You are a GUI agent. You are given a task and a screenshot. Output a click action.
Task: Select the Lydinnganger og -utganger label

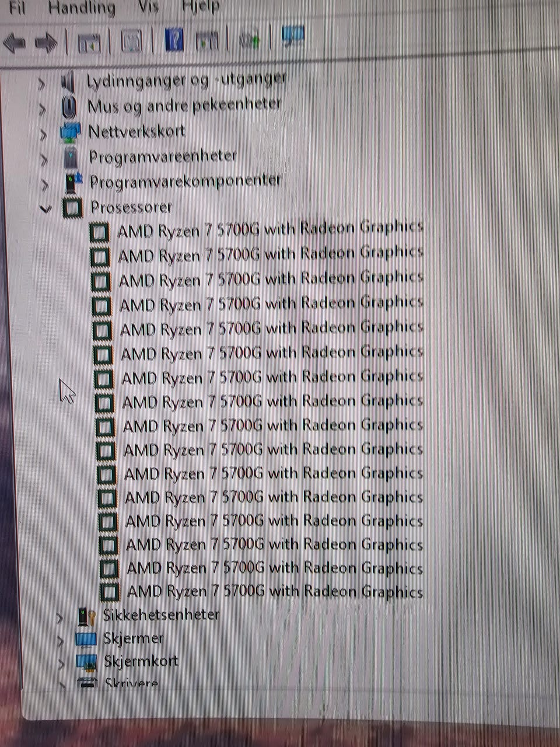tap(187, 79)
